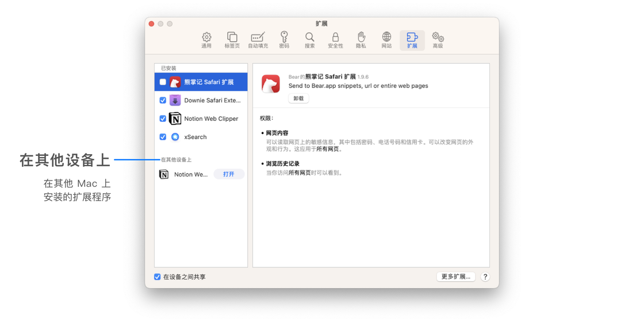Switch to the 网站 (Websites) globe tab
The height and width of the screenshot is (322, 644).
[386, 40]
